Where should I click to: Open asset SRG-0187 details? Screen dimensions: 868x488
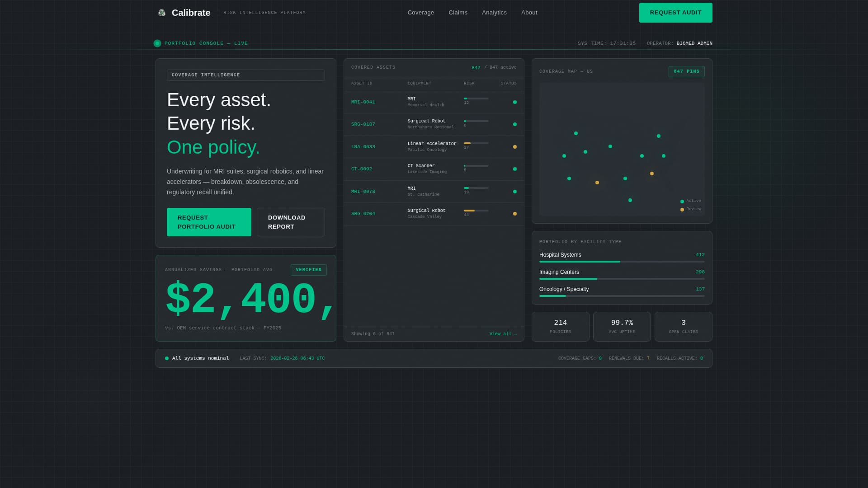363,124
